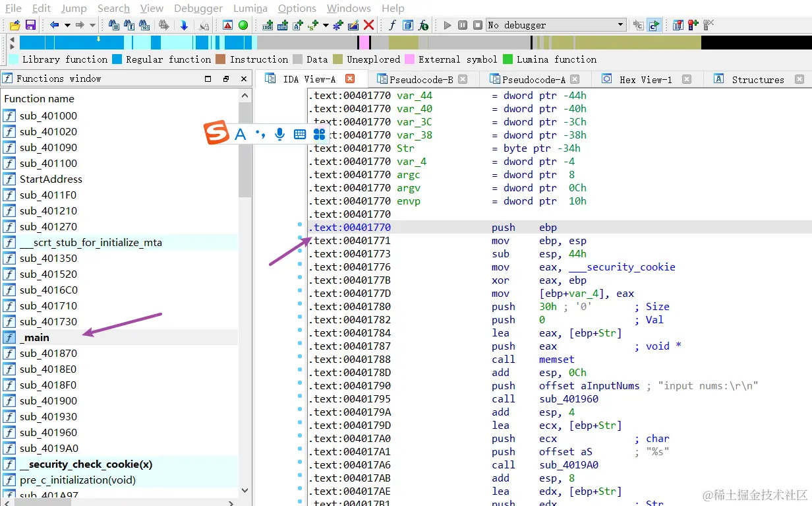Select __security_check_cookie(x) function
812x506 pixels.
[119, 464]
